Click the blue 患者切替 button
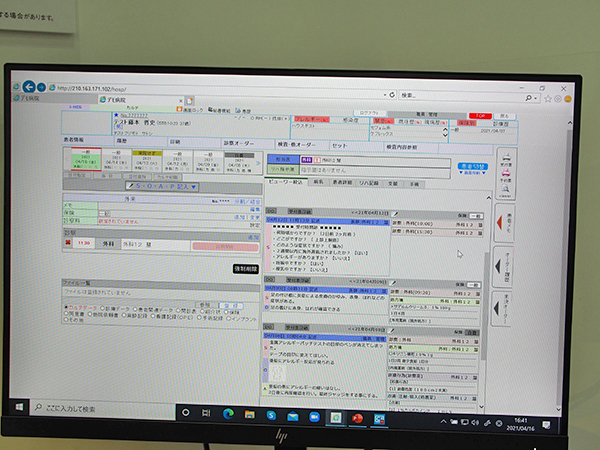The image size is (600, 450). (x=472, y=166)
